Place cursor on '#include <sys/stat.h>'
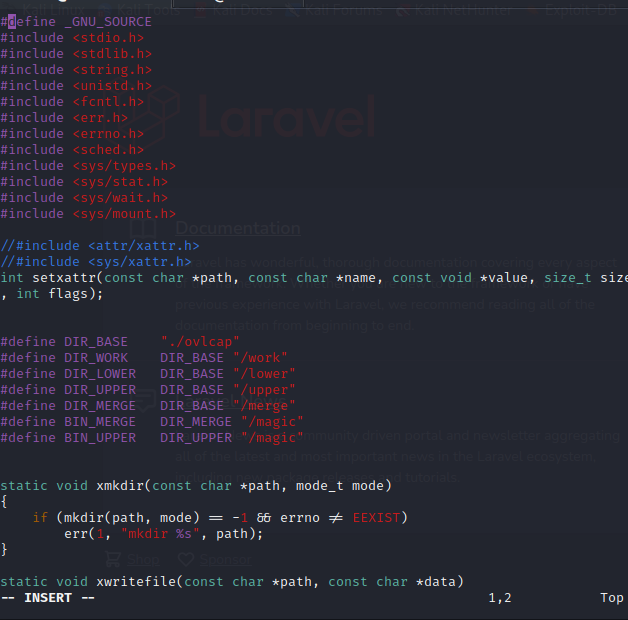This screenshot has height=620, width=628. [84, 182]
